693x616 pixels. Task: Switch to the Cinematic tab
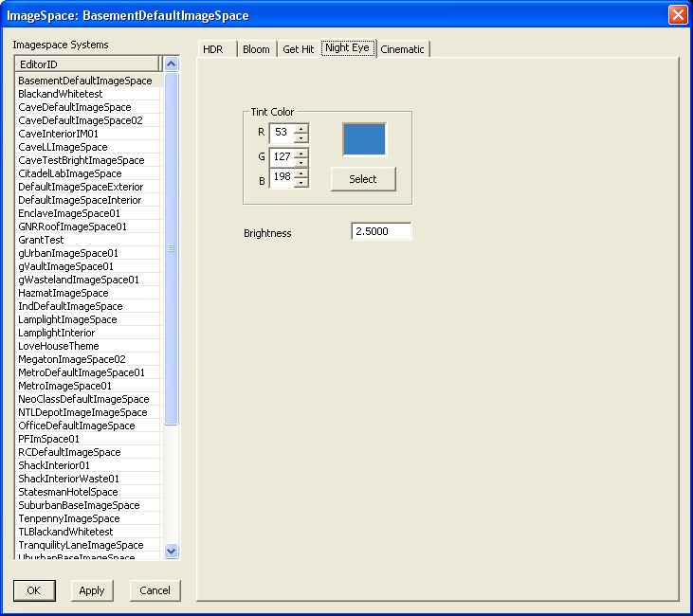[x=402, y=49]
